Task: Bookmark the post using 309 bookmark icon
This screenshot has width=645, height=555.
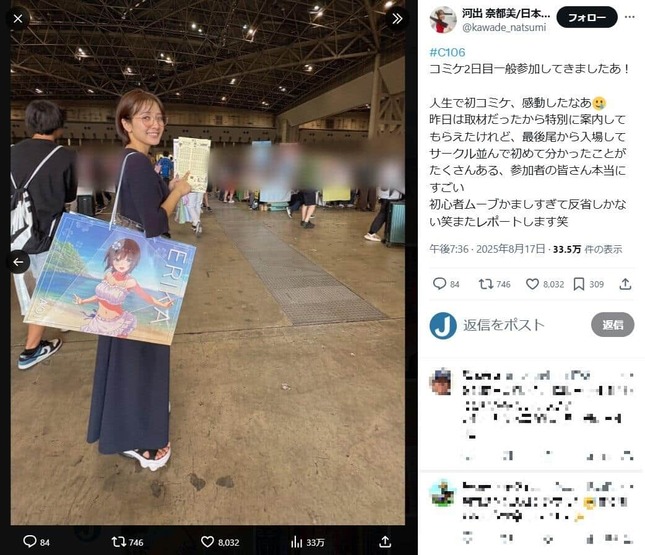Action: click(579, 284)
